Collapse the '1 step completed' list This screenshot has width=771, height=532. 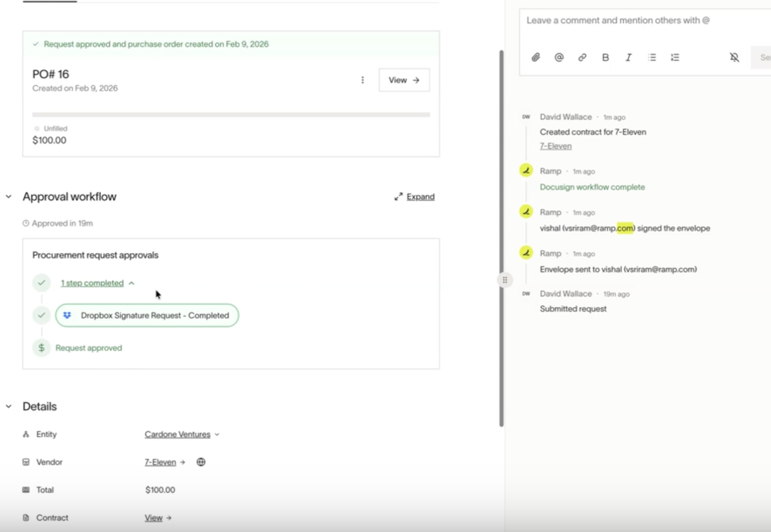point(97,283)
